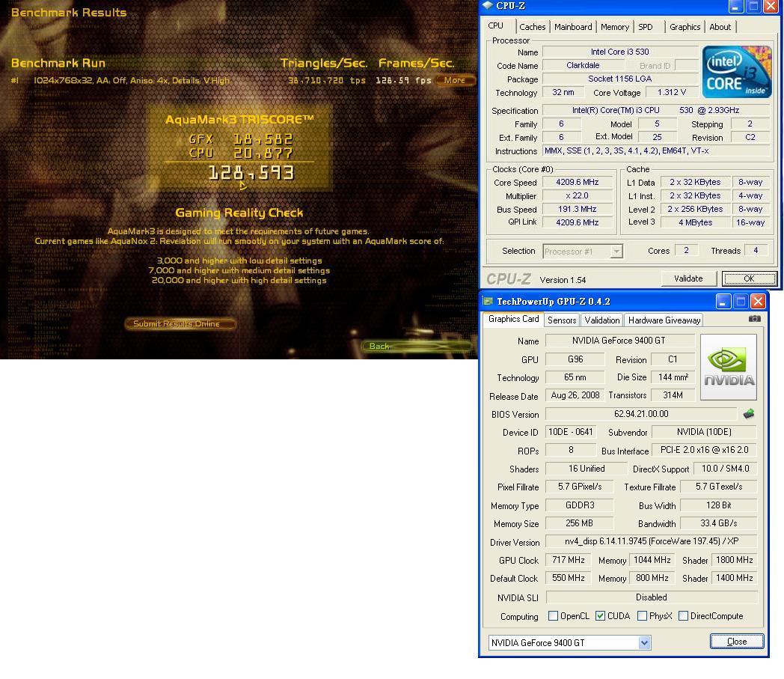Image resolution: width=784 pixels, height=679 pixels.
Task: Click the Code Name Clarkdale field
Action: pos(583,65)
